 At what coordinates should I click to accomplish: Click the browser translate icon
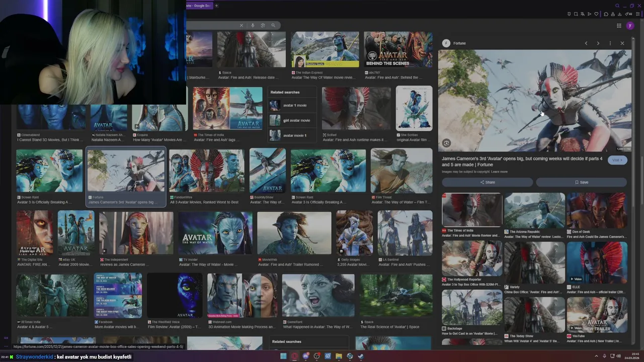(x=583, y=14)
